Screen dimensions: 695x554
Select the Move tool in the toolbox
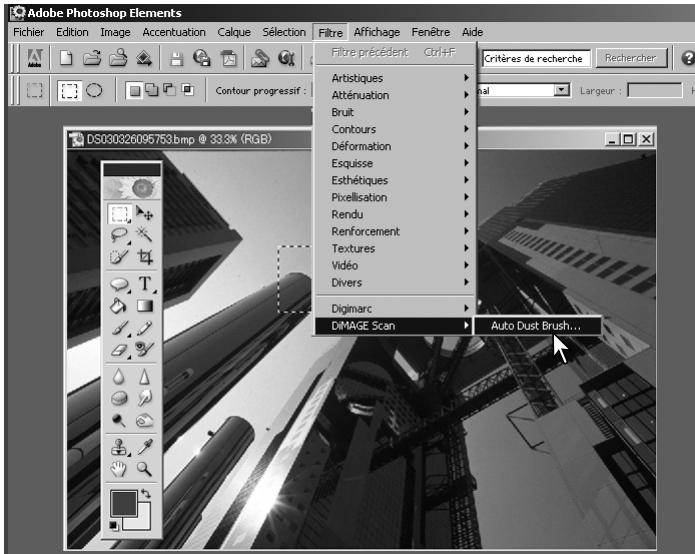pyautogui.click(x=144, y=214)
